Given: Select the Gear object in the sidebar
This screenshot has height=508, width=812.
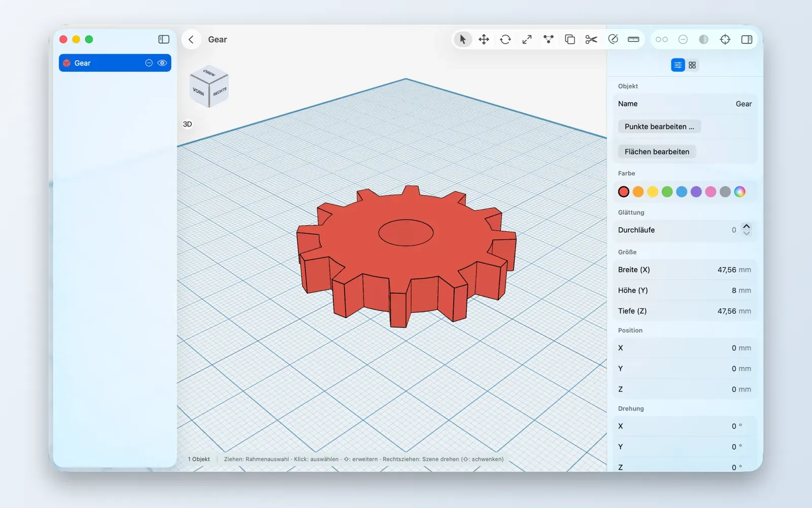Looking at the screenshot, I should (115, 63).
